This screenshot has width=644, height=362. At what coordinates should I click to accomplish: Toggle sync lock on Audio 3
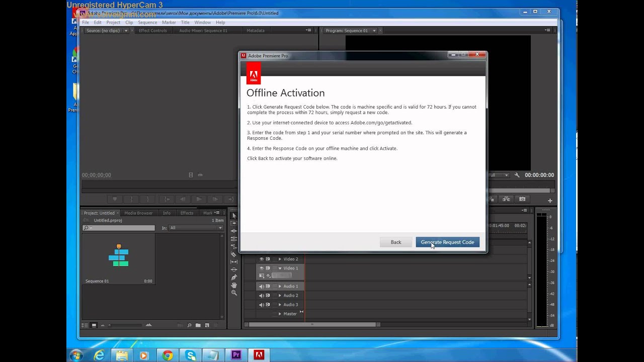[268, 305]
